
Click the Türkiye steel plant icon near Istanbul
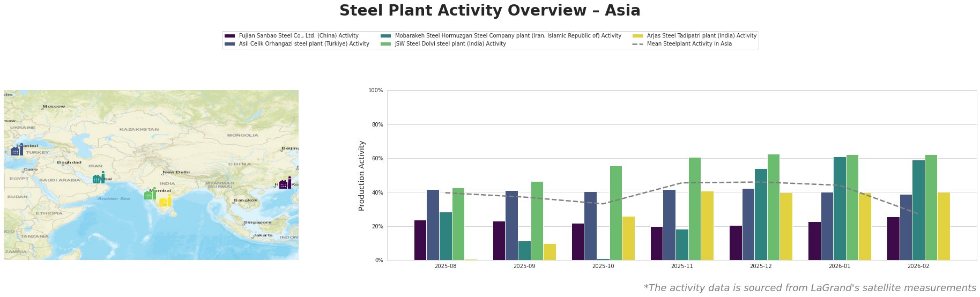[17, 151]
